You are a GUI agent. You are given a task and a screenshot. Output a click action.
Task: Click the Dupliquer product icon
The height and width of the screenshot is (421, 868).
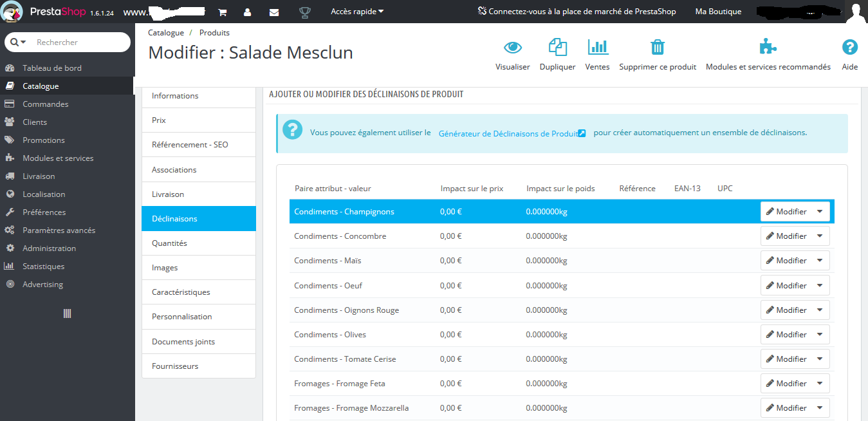coord(557,47)
